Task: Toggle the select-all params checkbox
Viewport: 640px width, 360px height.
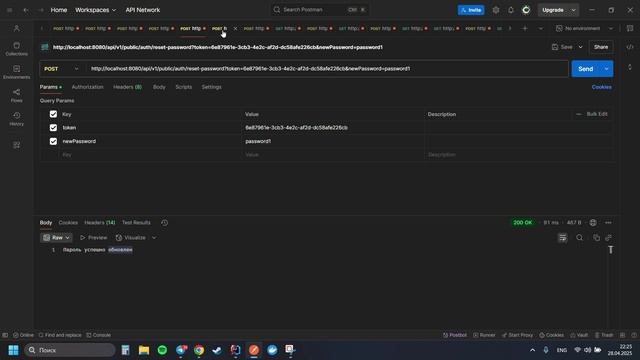Action: coord(53,114)
